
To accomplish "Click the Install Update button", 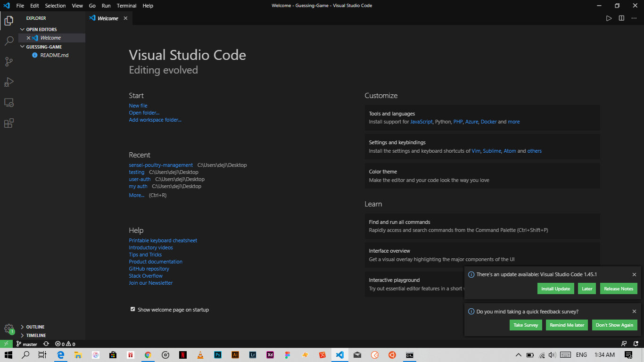I will pyautogui.click(x=556, y=288).
